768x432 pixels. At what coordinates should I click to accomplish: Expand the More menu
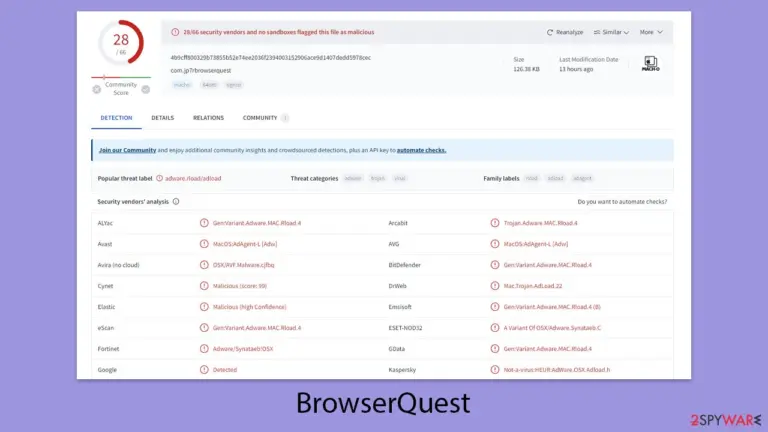click(651, 32)
